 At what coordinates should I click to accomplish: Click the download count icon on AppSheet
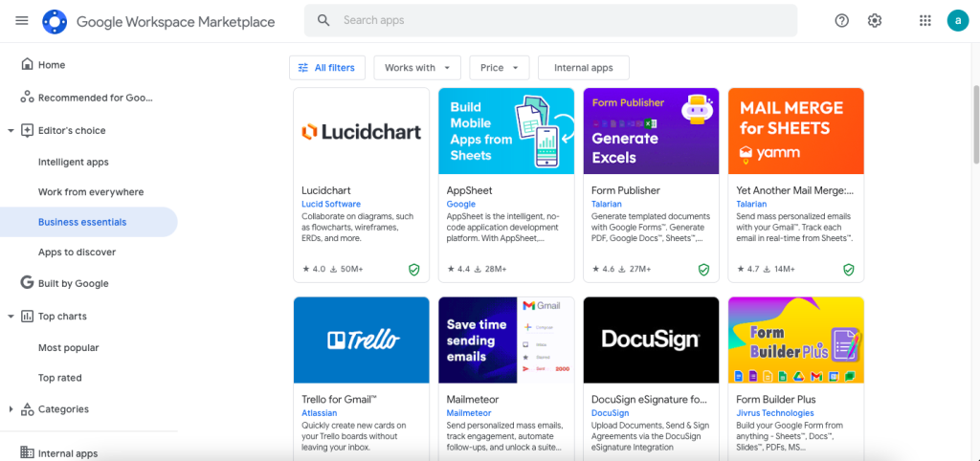479,269
